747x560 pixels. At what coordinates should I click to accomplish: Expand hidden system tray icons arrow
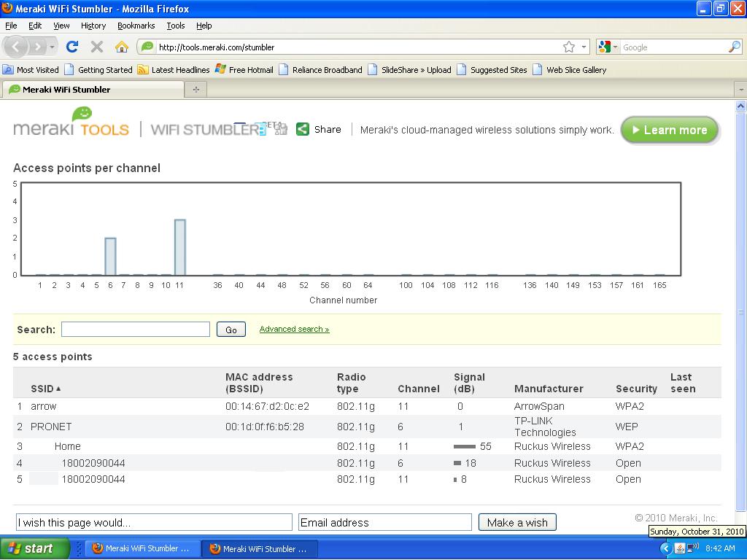[x=665, y=548]
